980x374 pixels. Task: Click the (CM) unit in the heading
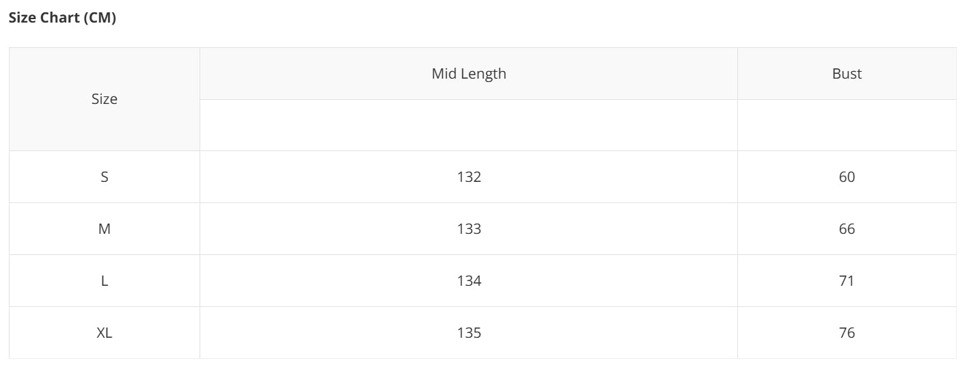(x=100, y=18)
